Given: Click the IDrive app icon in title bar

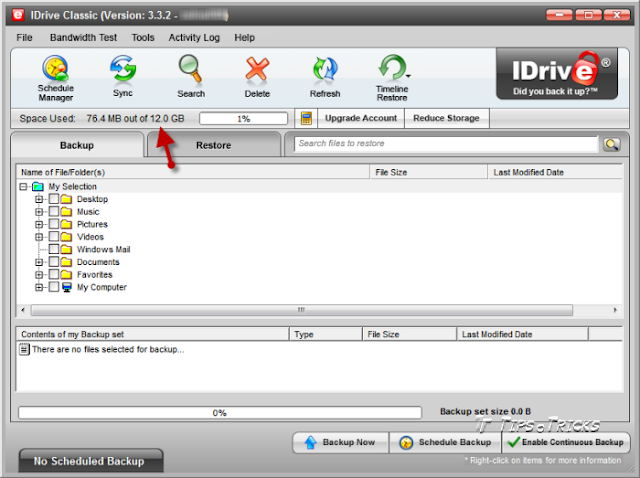Looking at the screenshot, I should point(18,15).
